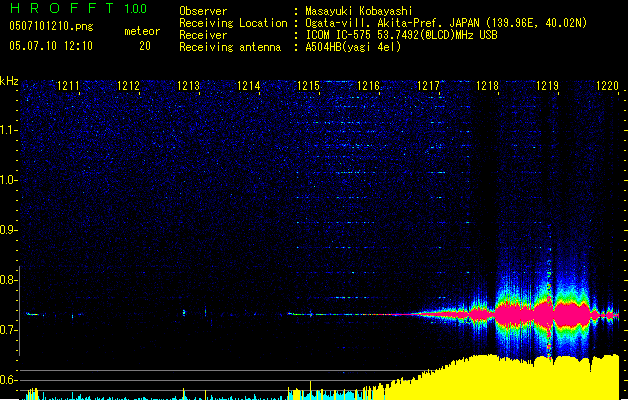Click the 'Receiving antenna' field label

click(x=230, y=47)
